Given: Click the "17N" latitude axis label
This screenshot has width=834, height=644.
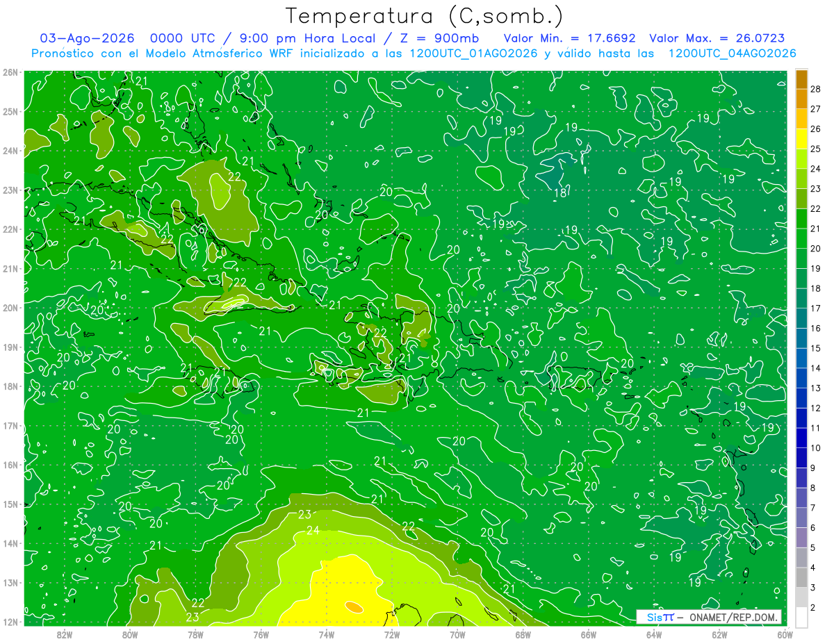Looking at the screenshot, I should tap(10, 425).
